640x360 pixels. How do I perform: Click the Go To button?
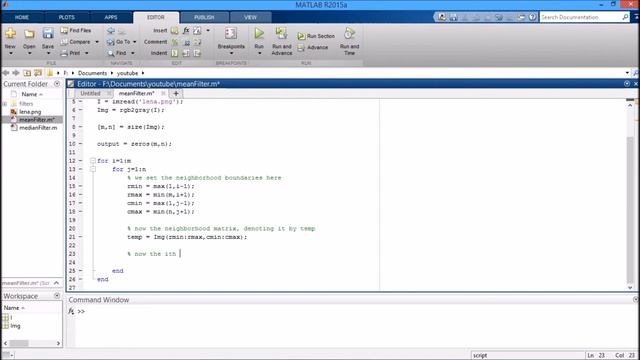119,42
